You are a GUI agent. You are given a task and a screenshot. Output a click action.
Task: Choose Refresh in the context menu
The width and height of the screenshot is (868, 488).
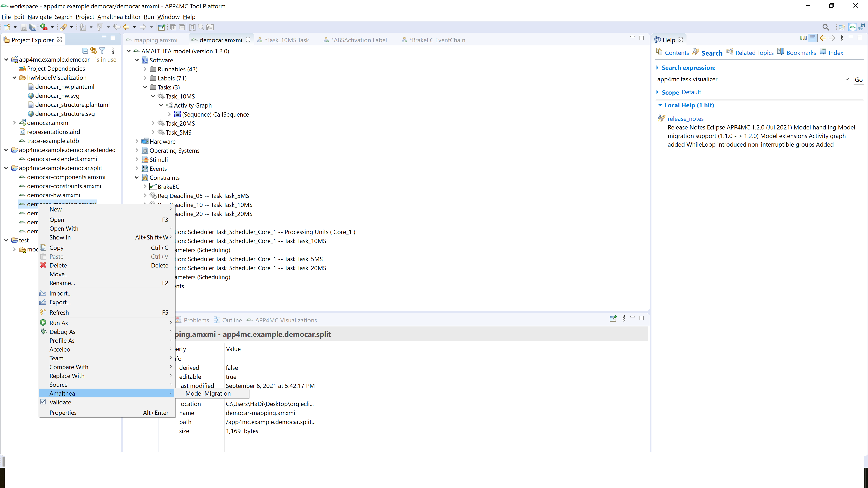[106, 312]
